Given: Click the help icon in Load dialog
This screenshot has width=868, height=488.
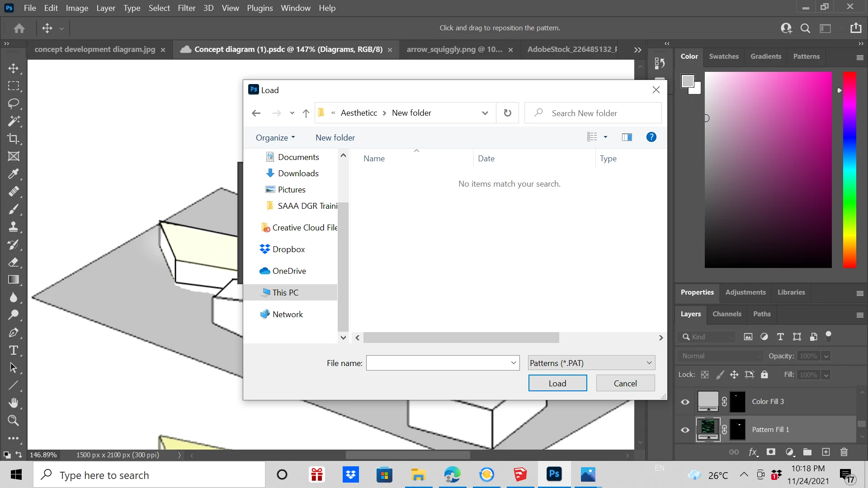Looking at the screenshot, I should (x=651, y=137).
